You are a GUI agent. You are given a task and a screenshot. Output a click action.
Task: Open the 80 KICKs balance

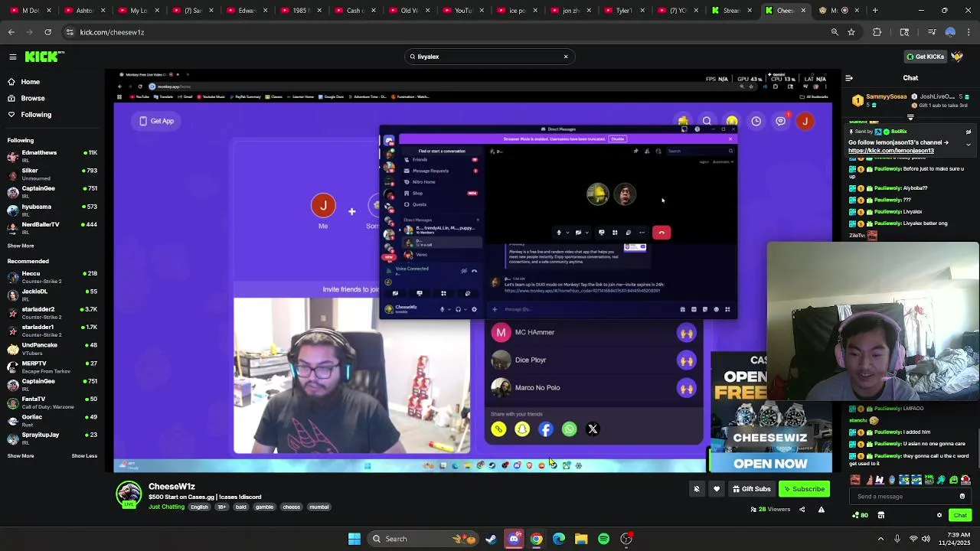(x=860, y=515)
